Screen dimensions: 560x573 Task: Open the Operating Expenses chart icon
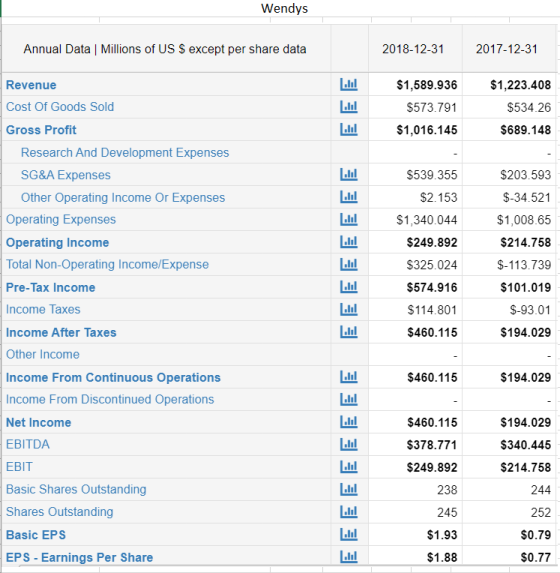point(349,219)
